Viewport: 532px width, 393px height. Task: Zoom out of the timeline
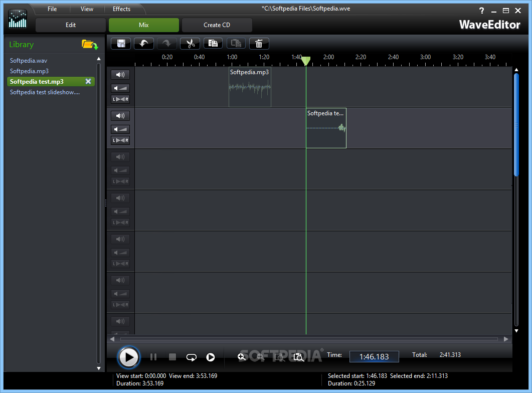(261, 357)
